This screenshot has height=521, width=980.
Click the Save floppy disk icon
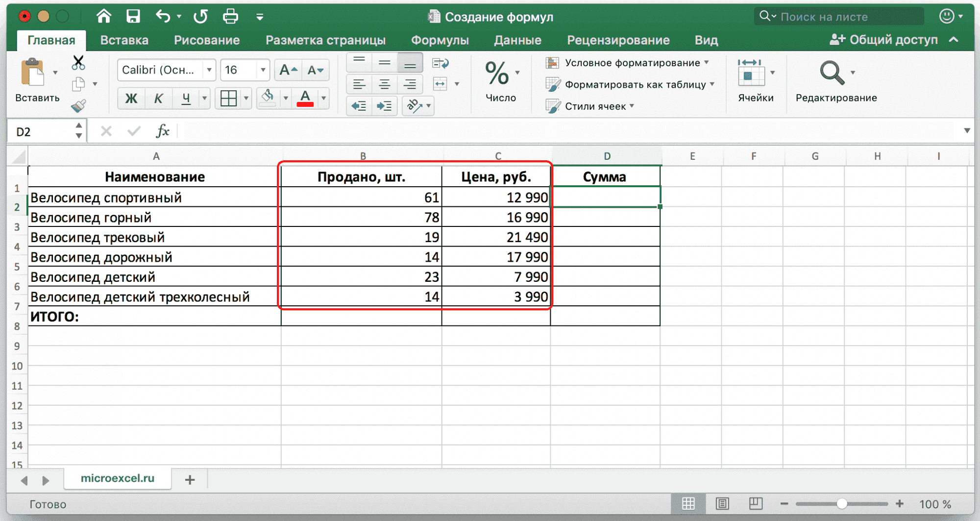133,17
